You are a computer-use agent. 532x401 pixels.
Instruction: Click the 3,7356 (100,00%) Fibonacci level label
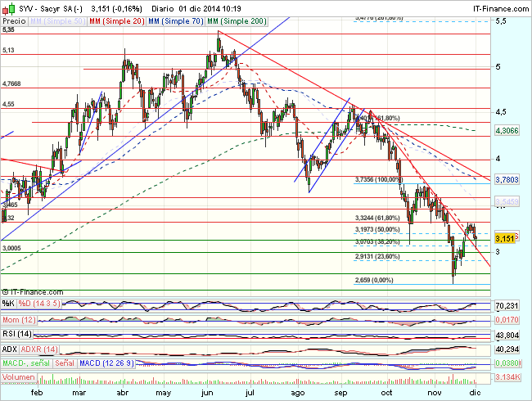[x=379, y=179]
